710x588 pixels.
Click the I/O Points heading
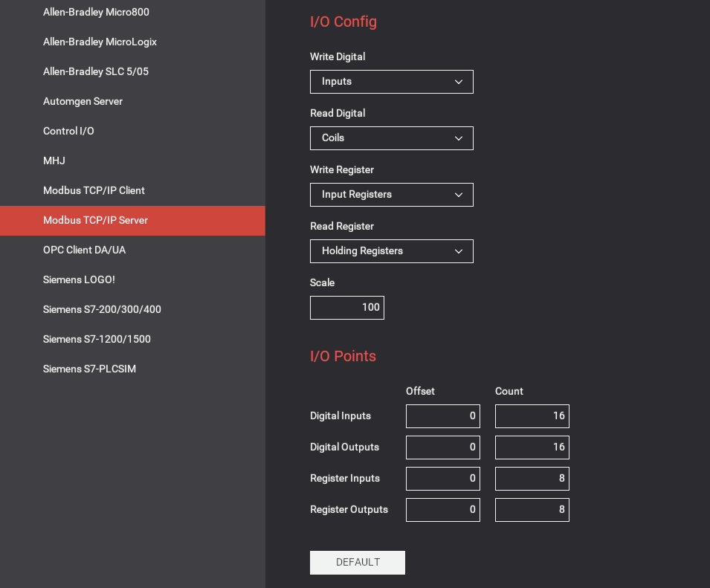tap(343, 356)
